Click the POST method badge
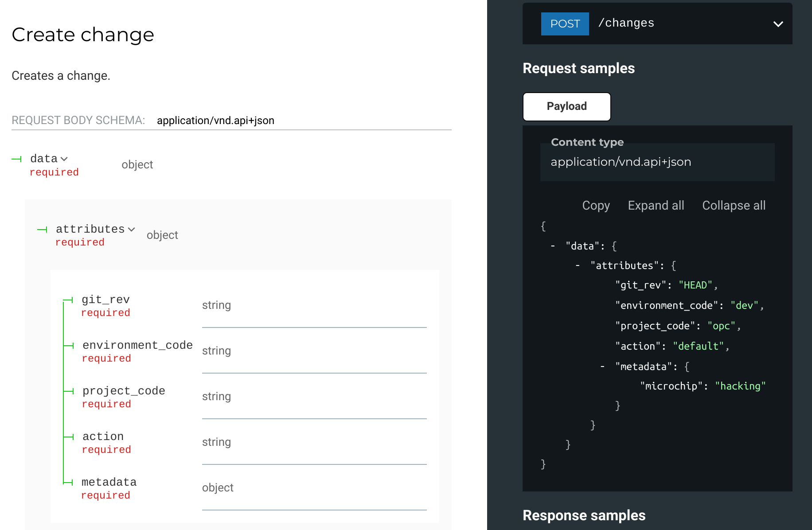The width and height of the screenshot is (812, 530). click(565, 24)
